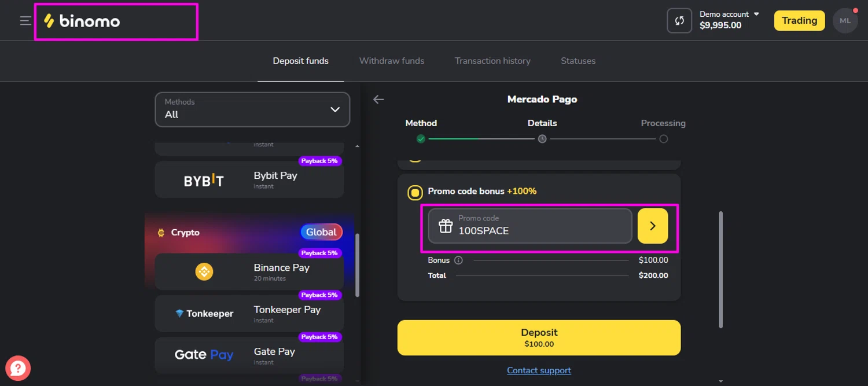
Task: Select the Binance Pay method
Action: [x=249, y=271]
